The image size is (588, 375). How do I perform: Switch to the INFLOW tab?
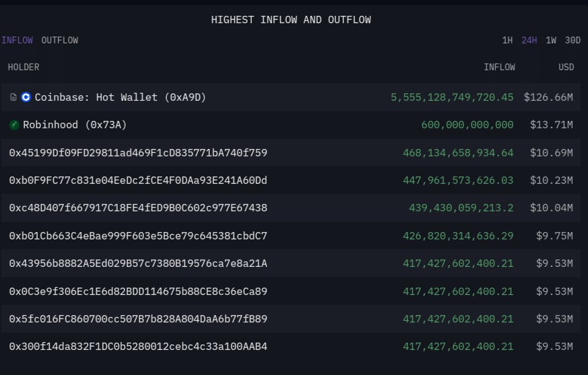17,40
